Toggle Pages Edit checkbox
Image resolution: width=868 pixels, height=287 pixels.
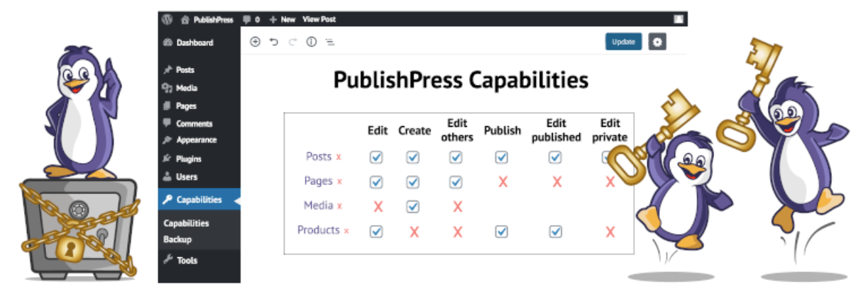377,182
